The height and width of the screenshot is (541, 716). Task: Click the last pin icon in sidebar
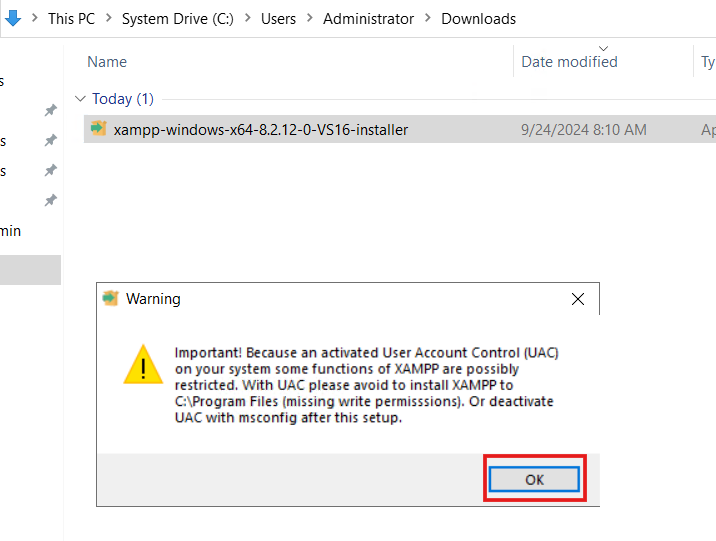coord(51,200)
